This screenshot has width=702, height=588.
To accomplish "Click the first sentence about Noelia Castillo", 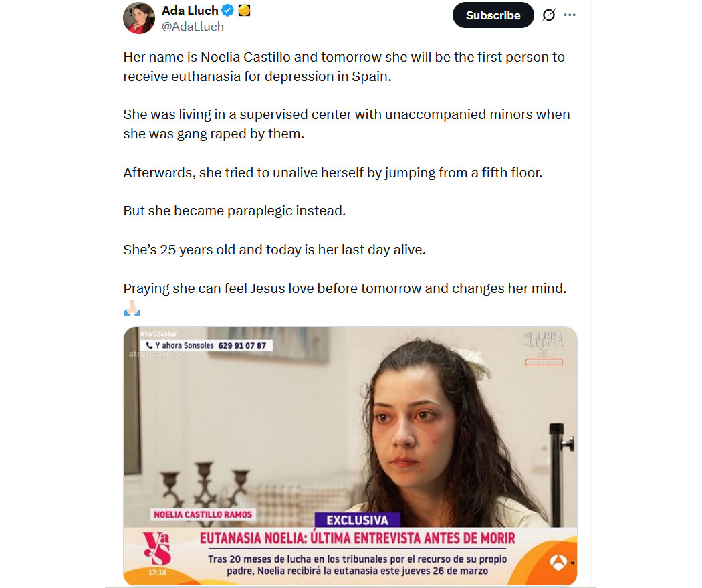I will click(x=344, y=66).
